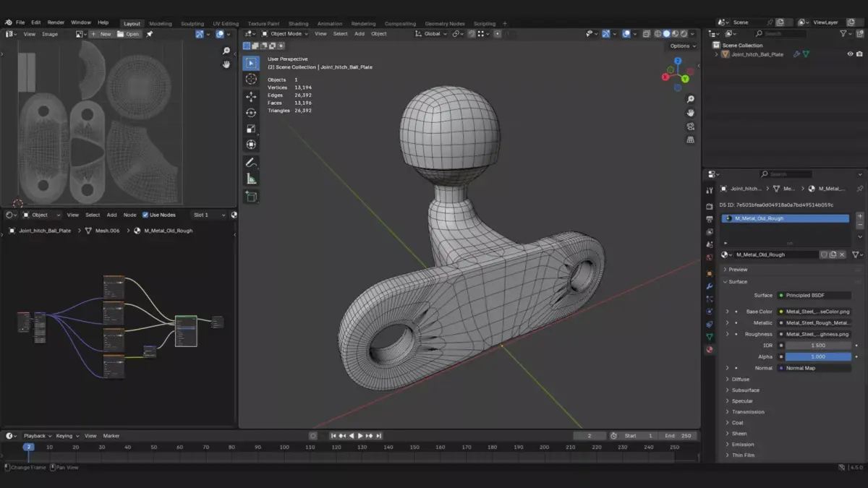This screenshot has width=868, height=488.
Task: Open the Global transform orientation dropdown
Action: [x=431, y=34]
